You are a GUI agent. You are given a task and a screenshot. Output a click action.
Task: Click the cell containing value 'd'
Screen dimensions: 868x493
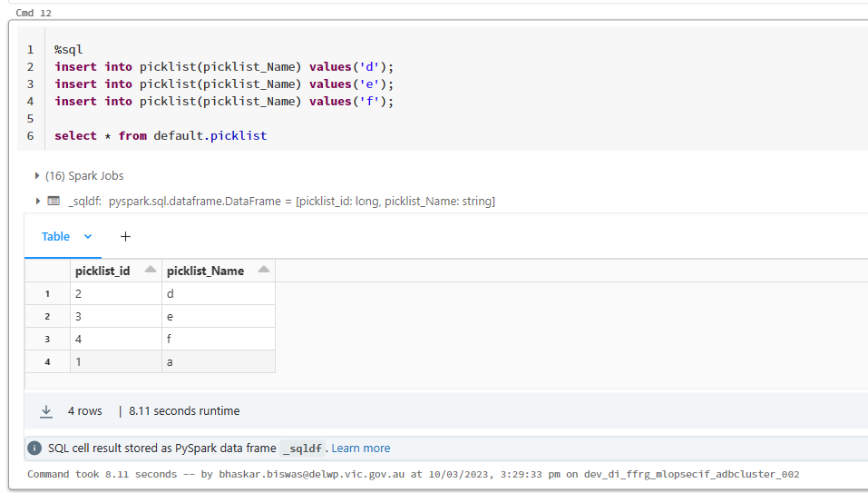pos(218,294)
